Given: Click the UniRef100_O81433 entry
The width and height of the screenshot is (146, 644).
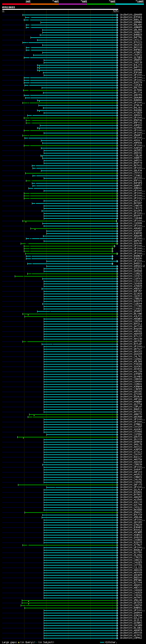Looking at the screenshot, I should tap(131, 45).
